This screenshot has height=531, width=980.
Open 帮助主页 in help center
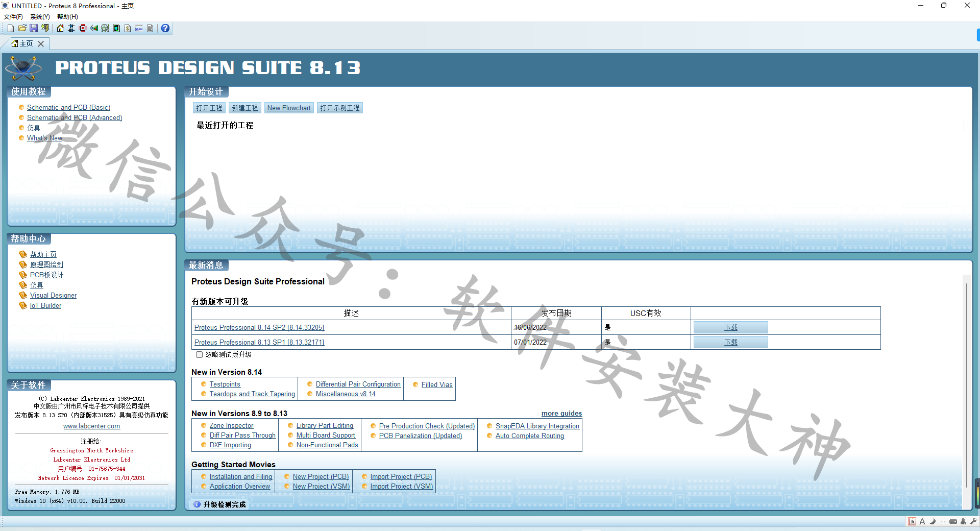click(x=43, y=254)
